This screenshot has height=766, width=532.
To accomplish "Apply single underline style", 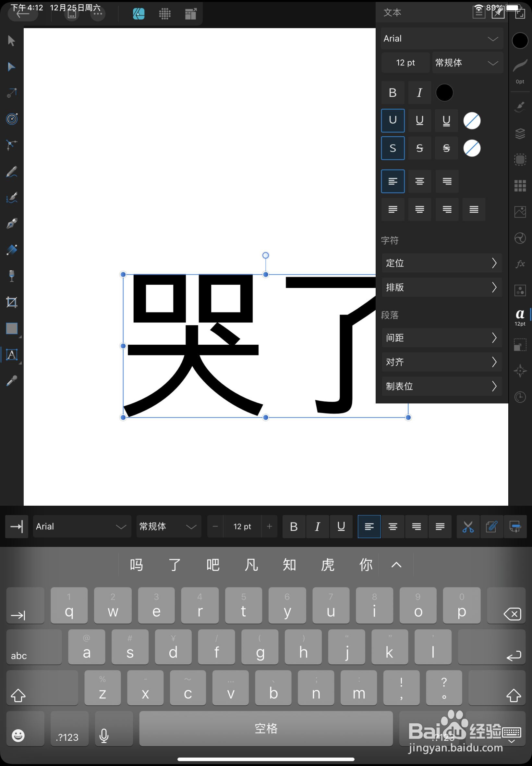I will pos(420,120).
